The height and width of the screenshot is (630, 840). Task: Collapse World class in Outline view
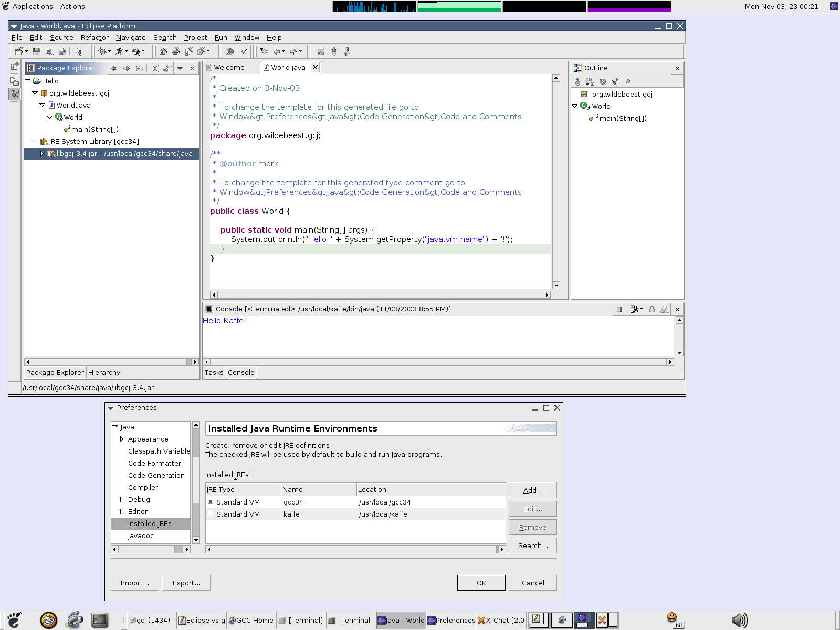575,106
